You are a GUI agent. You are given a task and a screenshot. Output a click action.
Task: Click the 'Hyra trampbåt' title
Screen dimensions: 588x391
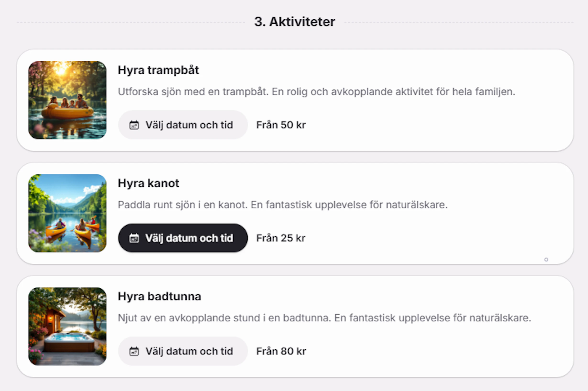[158, 70]
